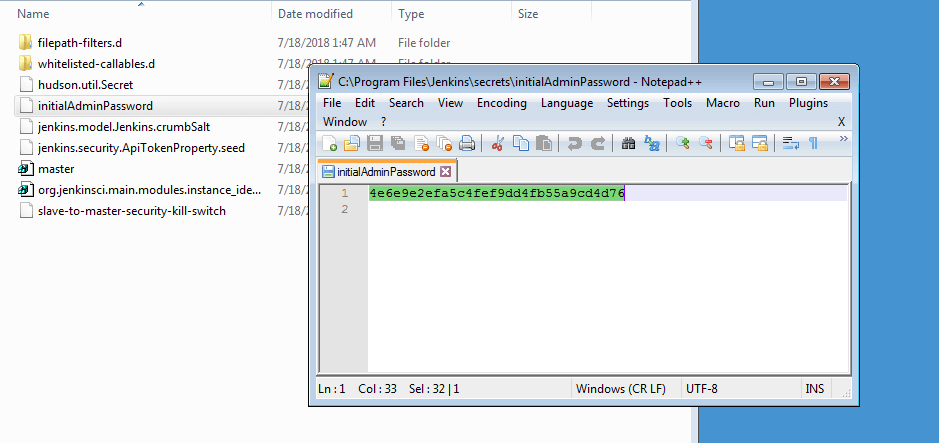Open the View menu
Image resolution: width=939 pixels, height=443 pixels.
pyautogui.click(x=450, y=103)
